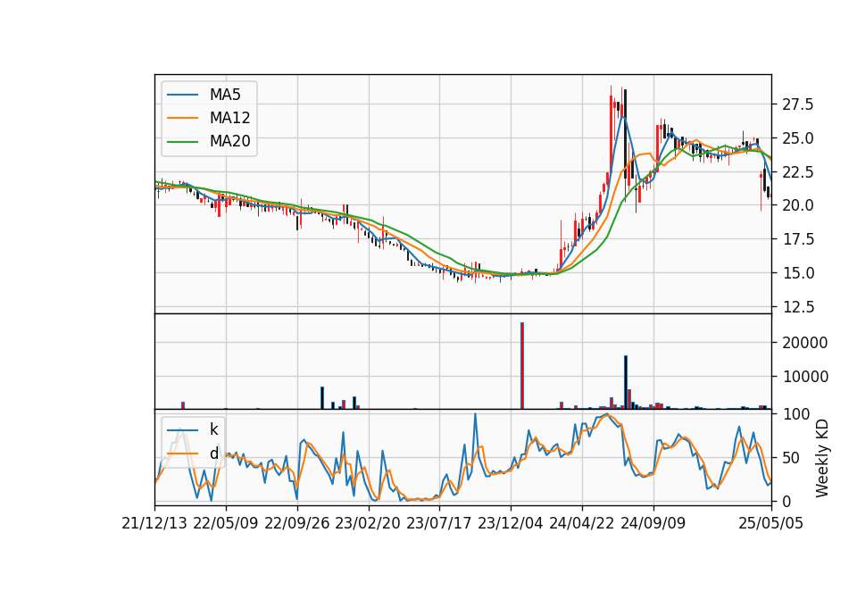
Task: Click the MA20 legend label
Action: tap(229, 141)
